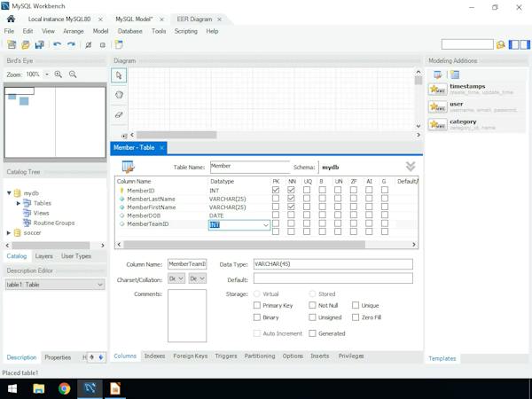
Task: Toggle the grid display icon
Action: pos(89,45)
